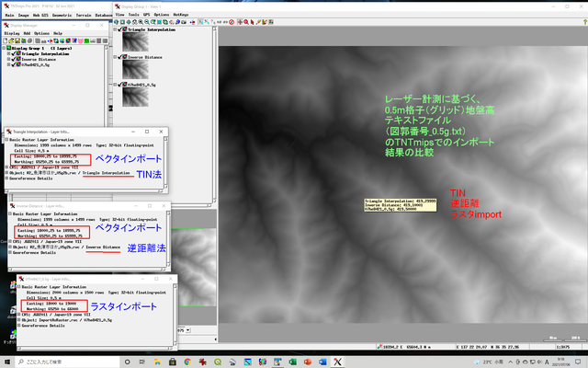
Task: Click the Windows search box on taskbar
Action: [x=67, y=362]
